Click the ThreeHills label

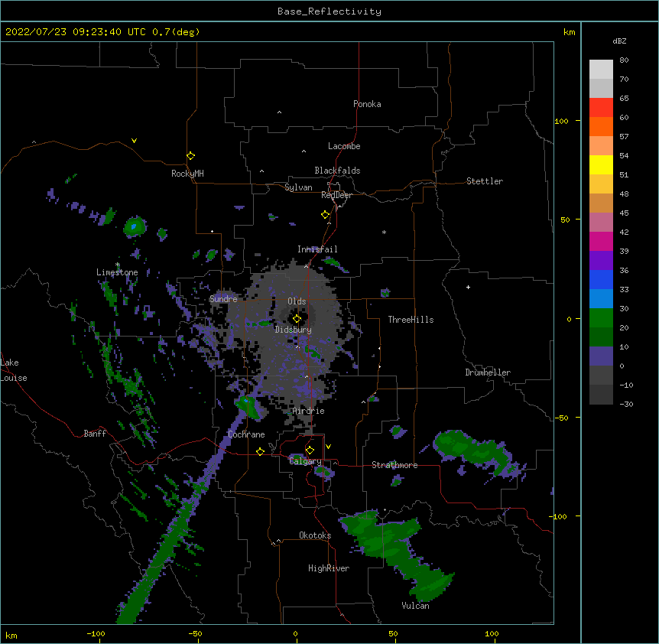pyautogui.click(x=411, y=320)
